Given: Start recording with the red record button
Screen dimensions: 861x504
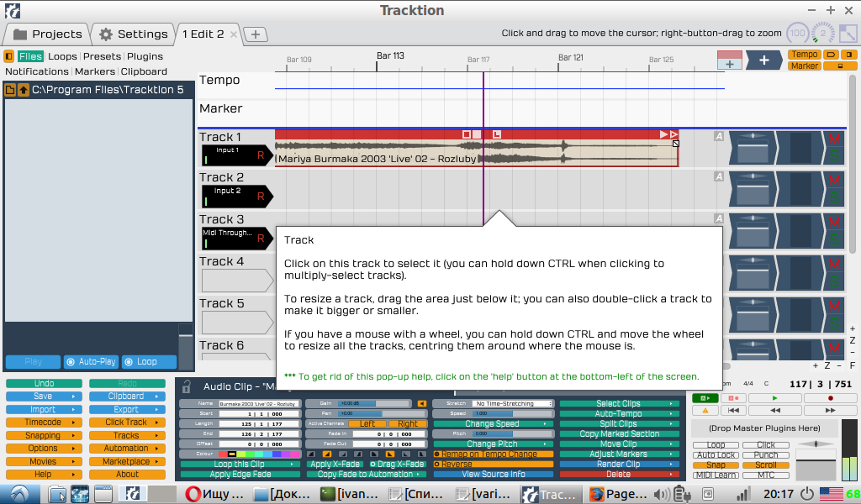Looking at the screenshot, I should tap(830, 398).
